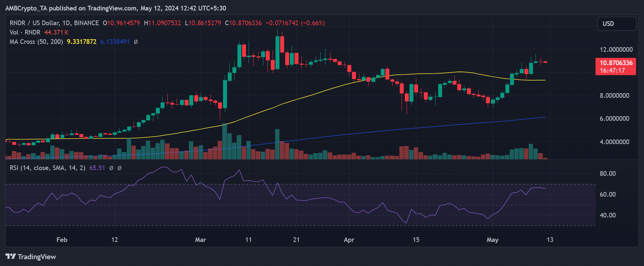The width and height of the screenshot is (644, 266).
Task: Click the 50 MA value 9.3317872
Action: click(x=82, y=42)
